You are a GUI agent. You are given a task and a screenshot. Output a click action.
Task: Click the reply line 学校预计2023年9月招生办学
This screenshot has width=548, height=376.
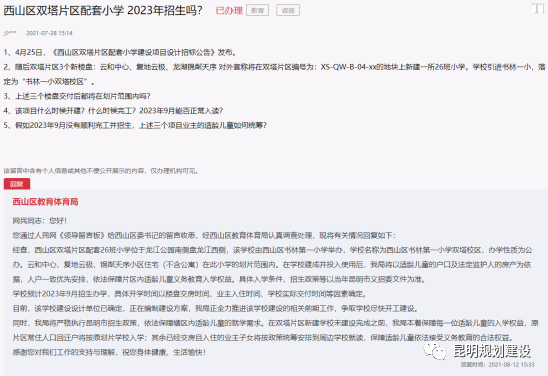click(189, 294)
